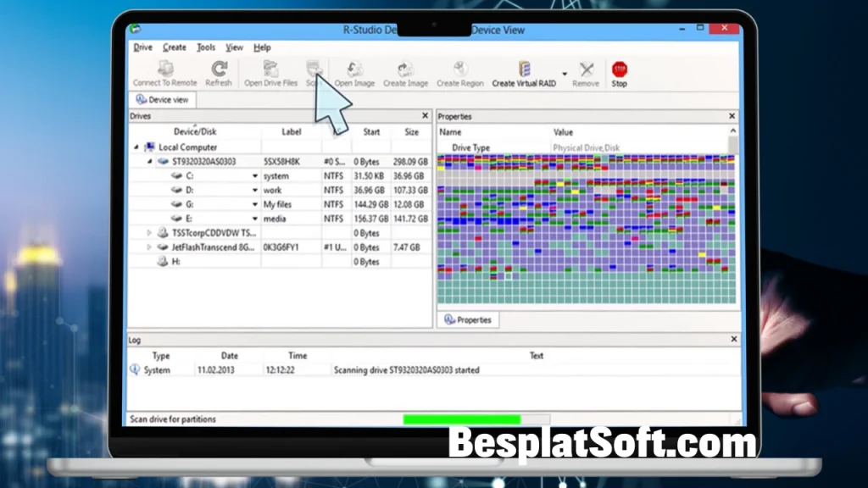Click the Remove toolbar icon

coord(586,70)
